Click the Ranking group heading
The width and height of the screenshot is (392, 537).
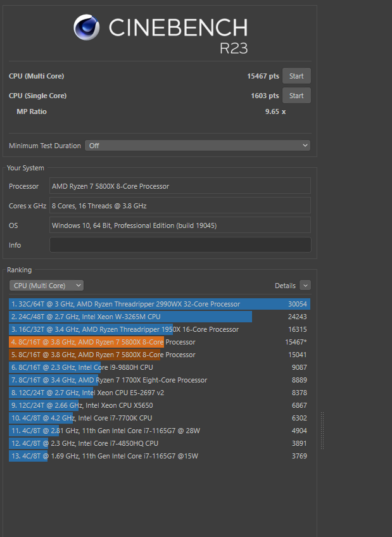tap(19, 270)
